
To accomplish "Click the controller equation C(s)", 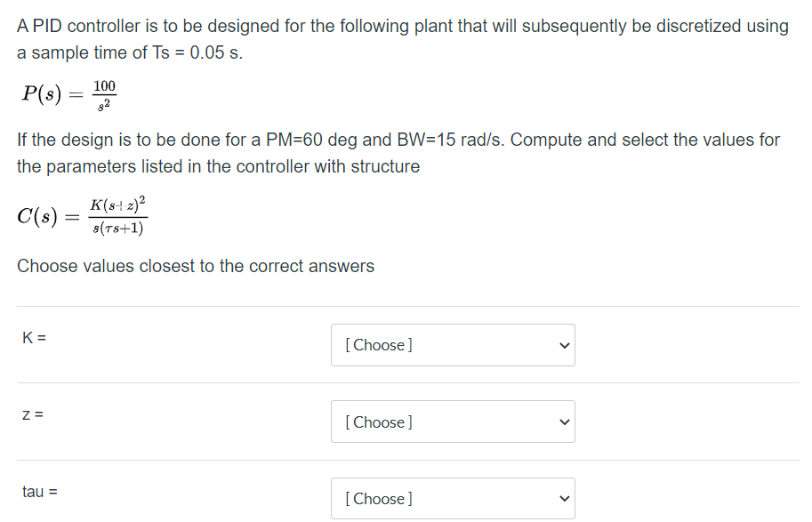I will coord(82,216).
